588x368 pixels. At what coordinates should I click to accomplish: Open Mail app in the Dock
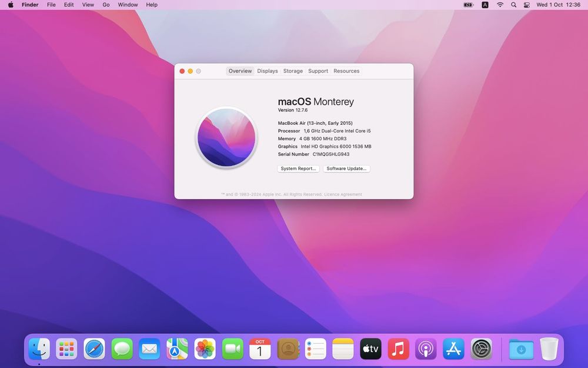149,349
